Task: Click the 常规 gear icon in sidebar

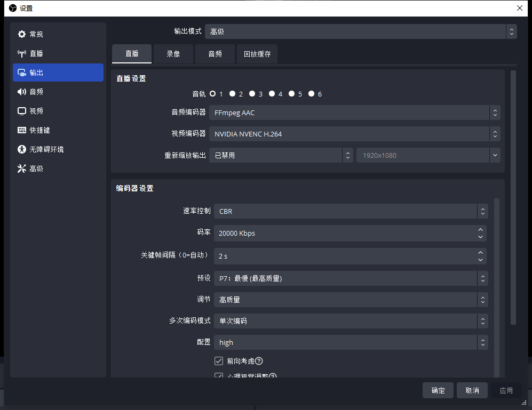Action: (22, 34)
